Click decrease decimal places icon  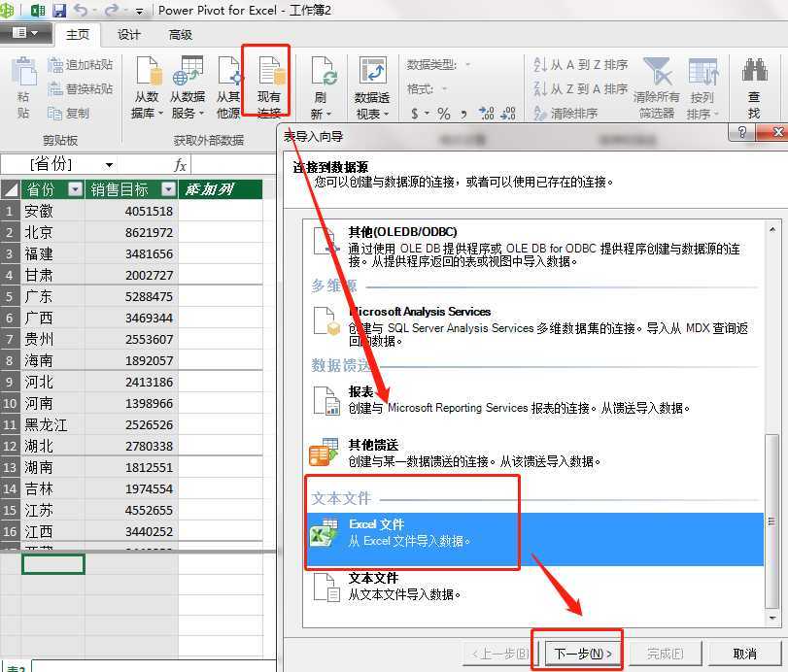point(508,114)
